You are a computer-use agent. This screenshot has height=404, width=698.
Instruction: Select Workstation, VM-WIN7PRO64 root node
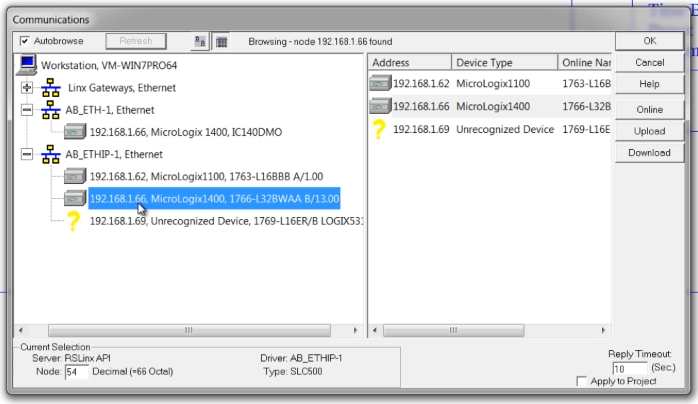(109, 65)
